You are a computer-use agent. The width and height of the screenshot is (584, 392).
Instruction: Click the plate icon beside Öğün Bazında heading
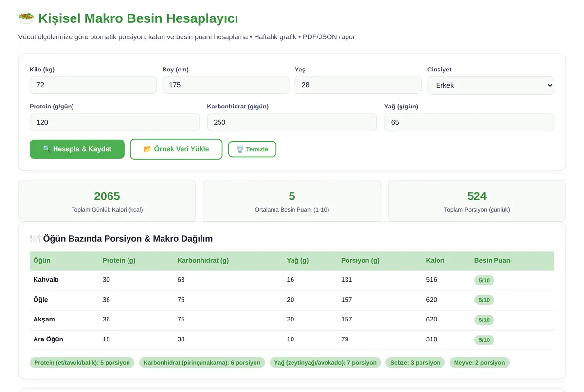[35, 239]
